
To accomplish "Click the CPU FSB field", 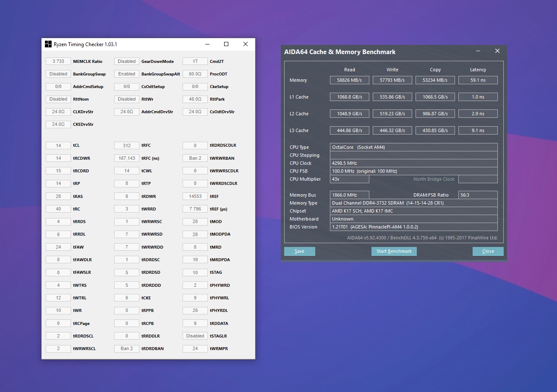I will click(414, 171).
